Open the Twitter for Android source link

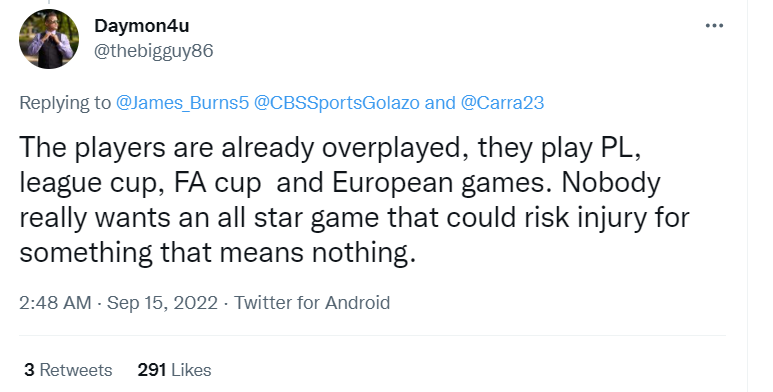click(x=312, y=302)
